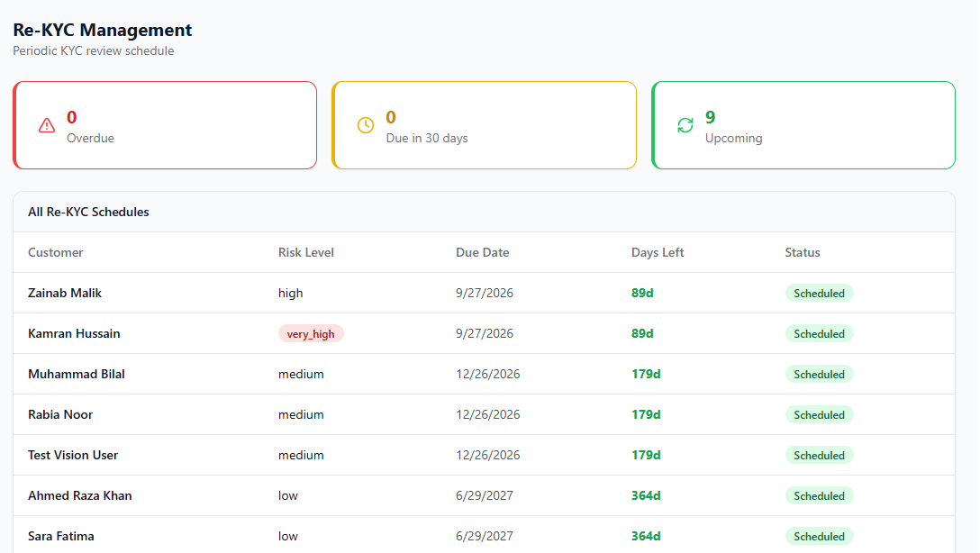The image size is (980, 553).
Task: Click the Upcoming count 9
Action: tap(710, 117)
